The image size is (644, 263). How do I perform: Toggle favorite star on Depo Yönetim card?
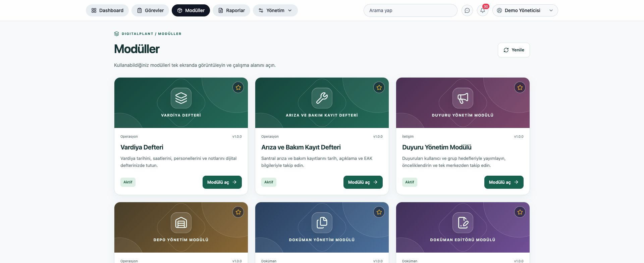238,212
